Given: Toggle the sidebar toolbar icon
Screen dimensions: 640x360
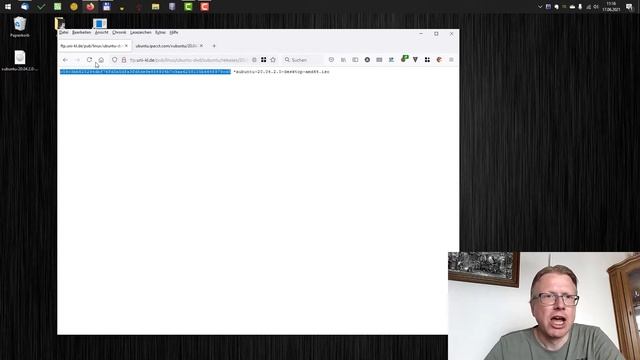Looking at the screenshot, I should click(355, 60).
